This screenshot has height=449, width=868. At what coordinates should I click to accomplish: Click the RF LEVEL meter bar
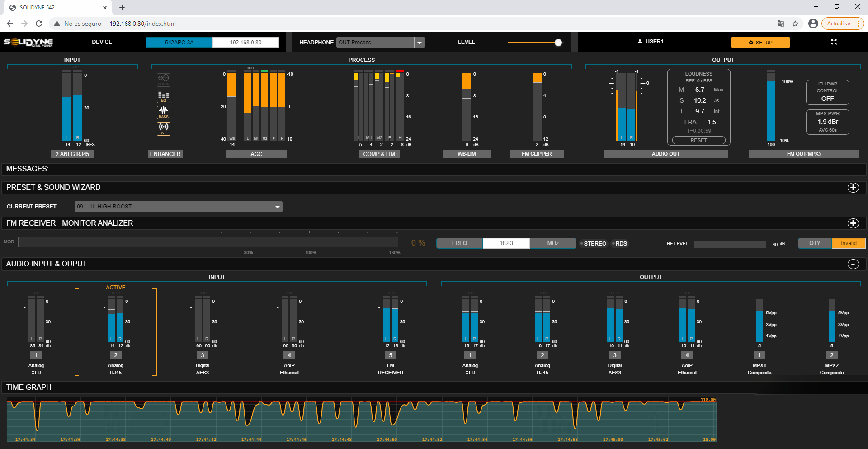click(730, 244)
